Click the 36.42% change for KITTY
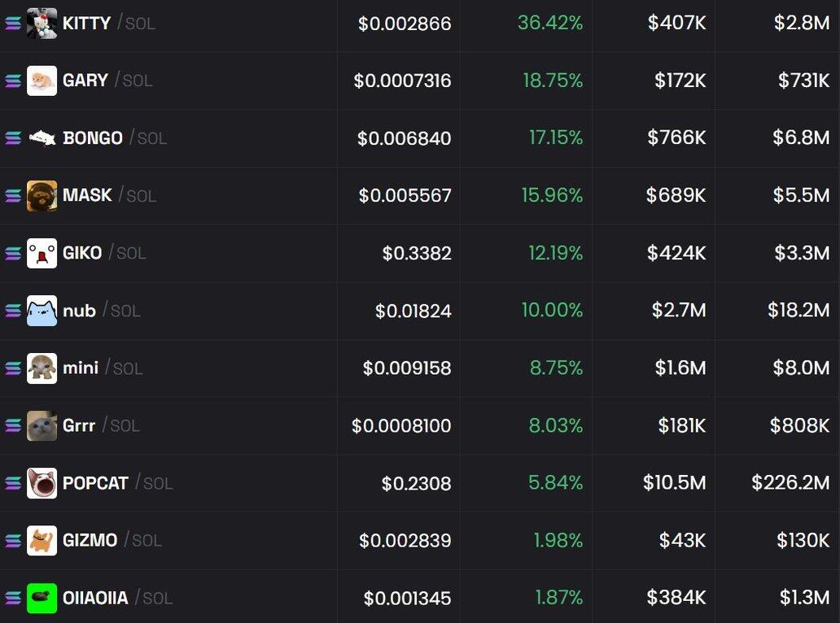Viewport: 840px width, 623px height. point(550,23)
